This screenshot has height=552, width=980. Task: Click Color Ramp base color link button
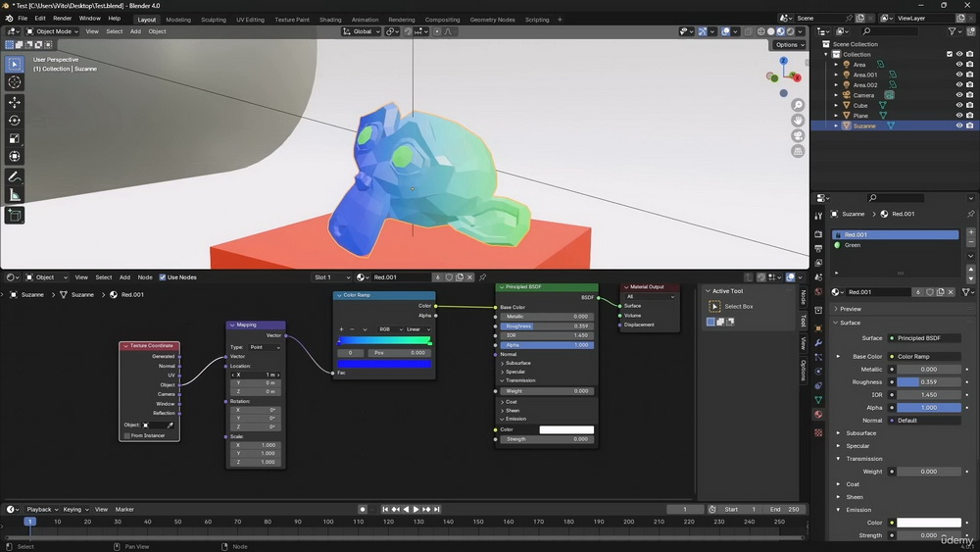[x=925, y=356]
